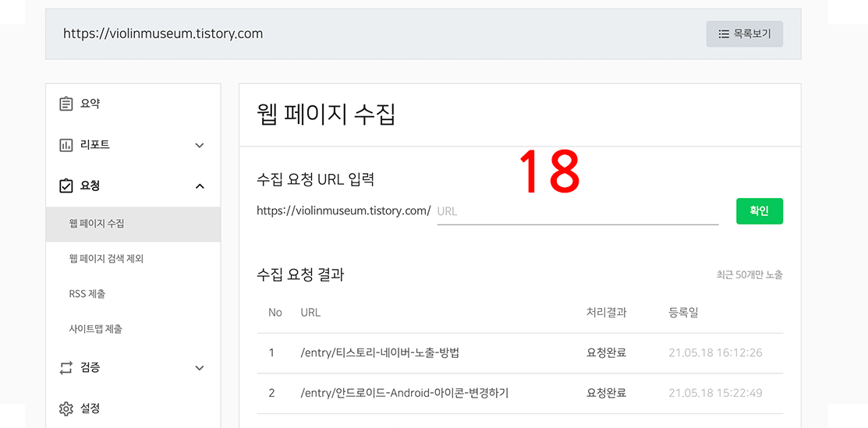Click the checked clipboard icon beside 요청

click(x=66, y=186)
